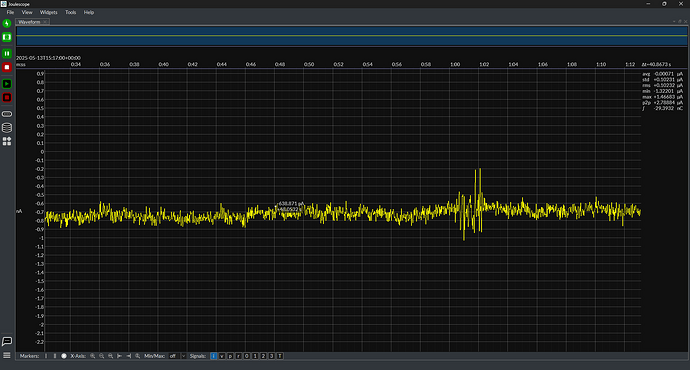Click the green play statistics icon
The height and width of the screenshot is (370, 690).
tap(7, 84)
